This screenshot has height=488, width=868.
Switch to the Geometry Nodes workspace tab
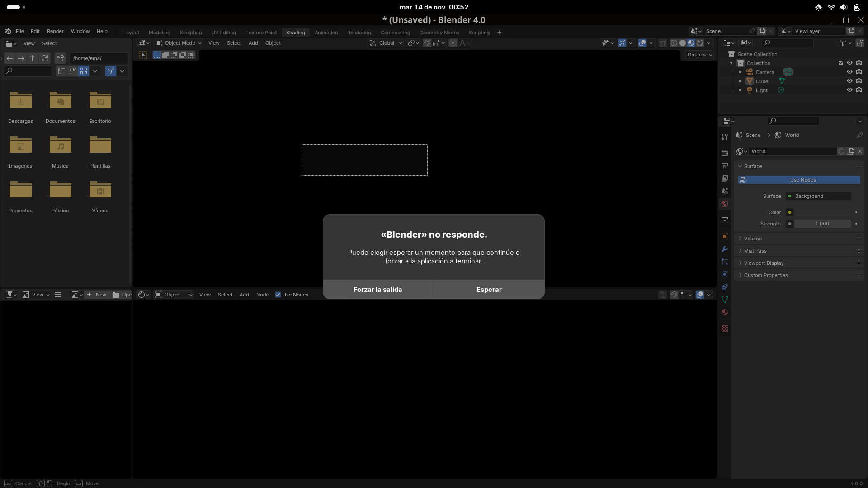[439, 33]
